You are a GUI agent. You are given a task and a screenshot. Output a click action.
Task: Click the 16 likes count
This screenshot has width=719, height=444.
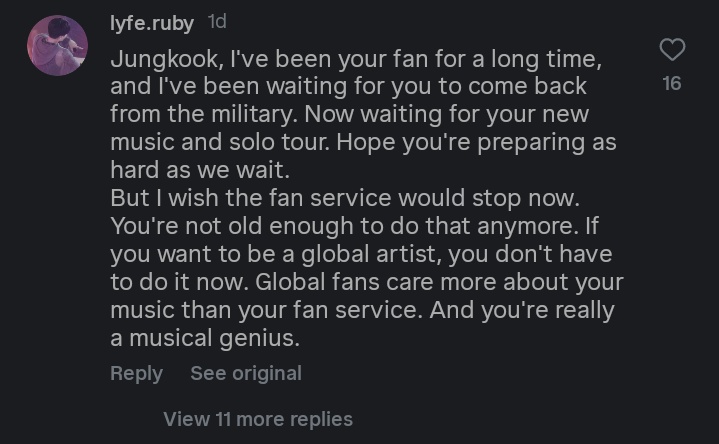tap(672, 84)
